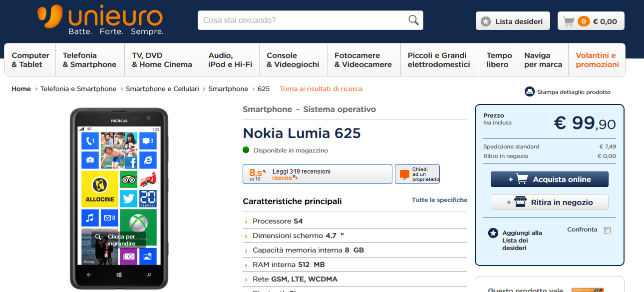Click the Dimensioni schermo 4.7 row
This screenshot has height=292, width=644.
coord(355,235)
